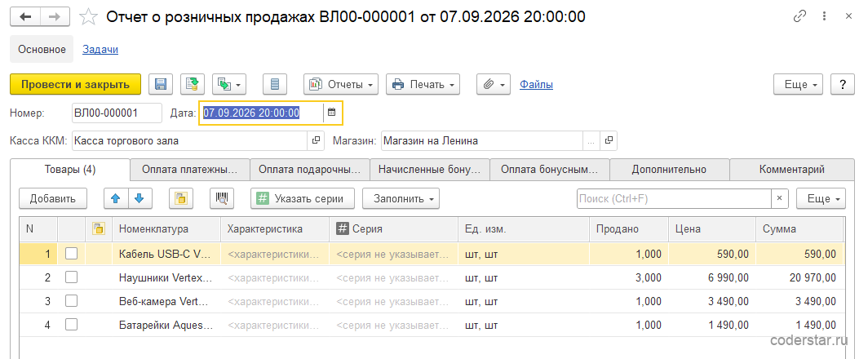The image size is (868, 359).
Task: Select the 6 990,00 price cell
Action: 712,277
